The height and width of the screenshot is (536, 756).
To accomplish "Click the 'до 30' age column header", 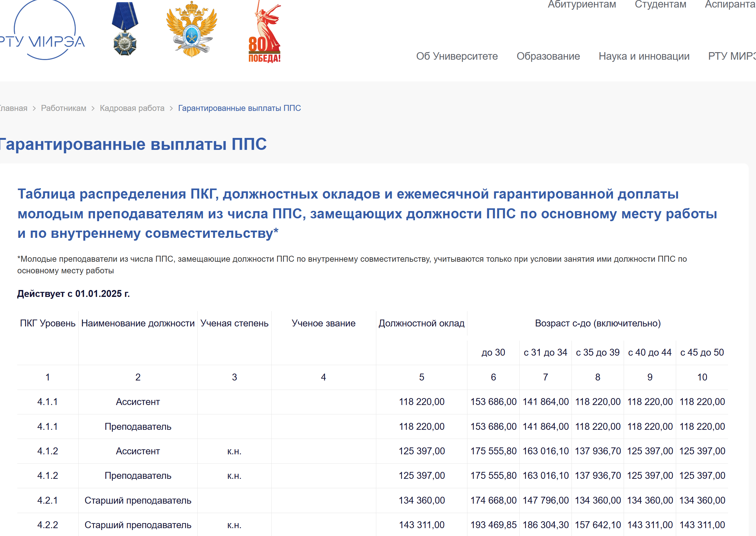I will tap(493, 352).
